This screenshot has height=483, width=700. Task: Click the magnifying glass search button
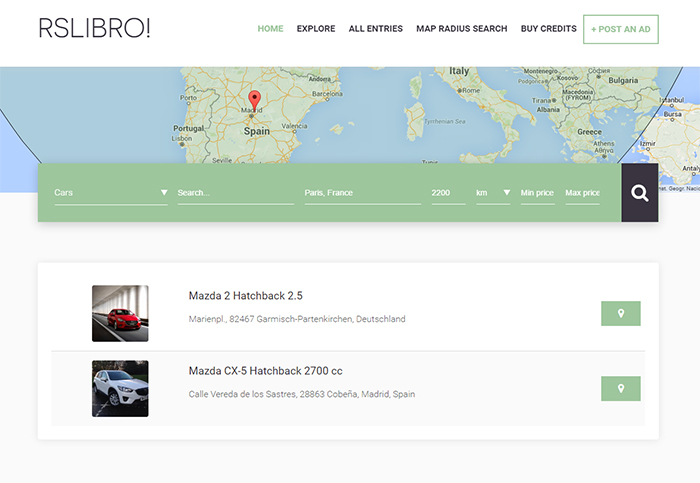click(639, 193)
